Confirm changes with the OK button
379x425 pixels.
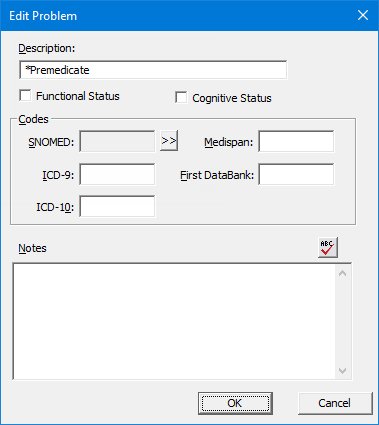[x=235, y=403]
